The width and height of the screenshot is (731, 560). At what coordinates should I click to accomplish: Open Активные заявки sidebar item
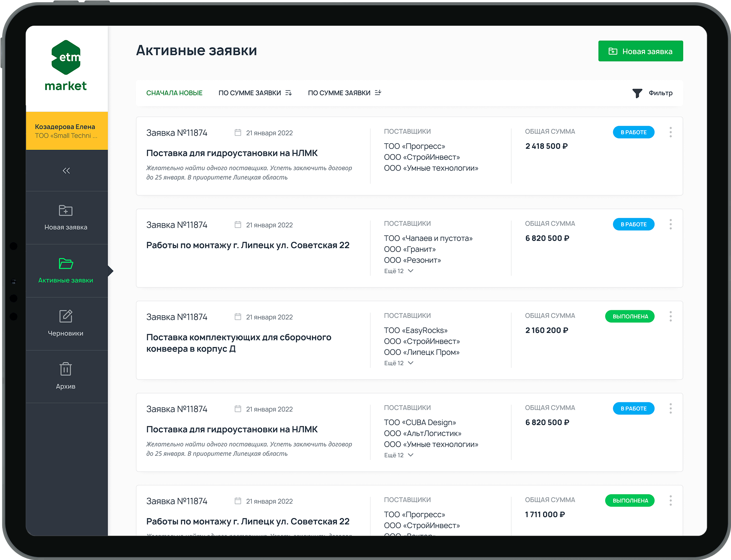(66, 271)
